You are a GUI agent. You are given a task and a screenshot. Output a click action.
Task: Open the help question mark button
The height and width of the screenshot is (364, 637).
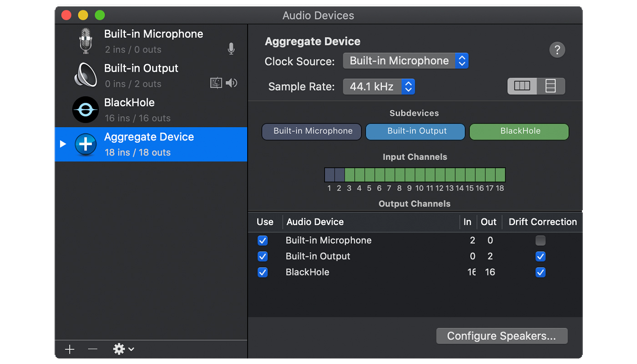pyautogui.click(x=557, y=50)
